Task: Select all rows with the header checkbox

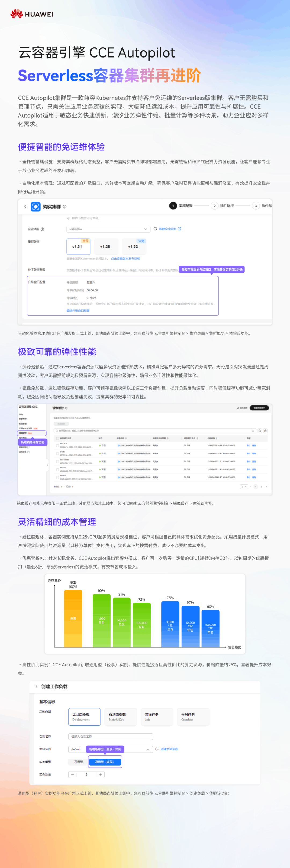Action: coord(57,438)
